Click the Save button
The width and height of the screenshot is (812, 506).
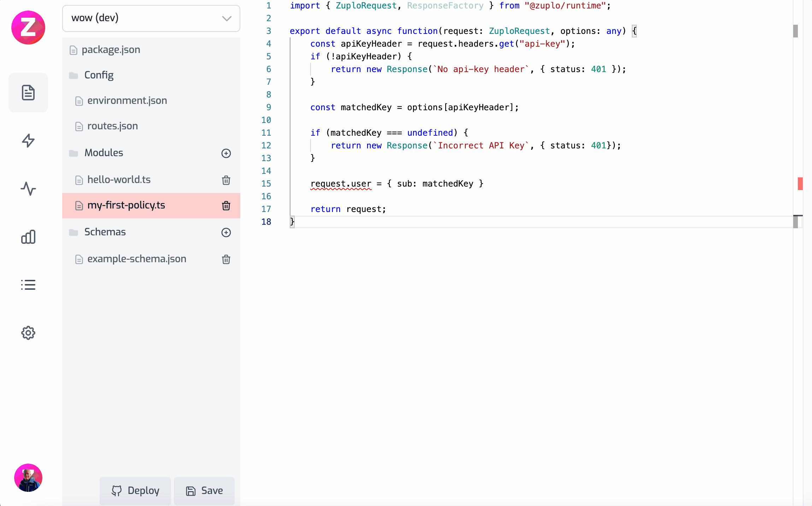tap(204, 490)
